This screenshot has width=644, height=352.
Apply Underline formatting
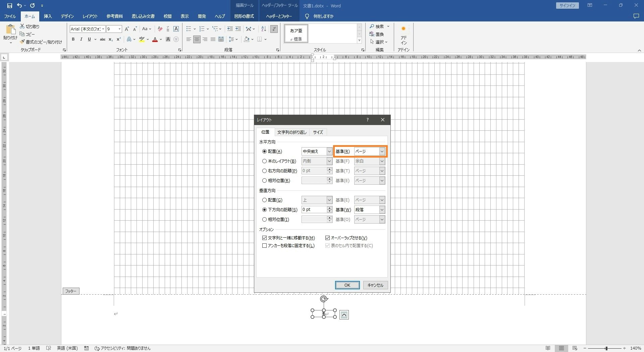89,39
